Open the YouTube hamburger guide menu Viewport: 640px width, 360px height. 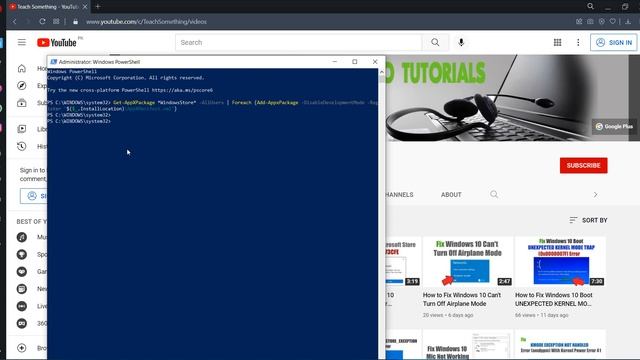pyautogui.click(x=22, y=42)
